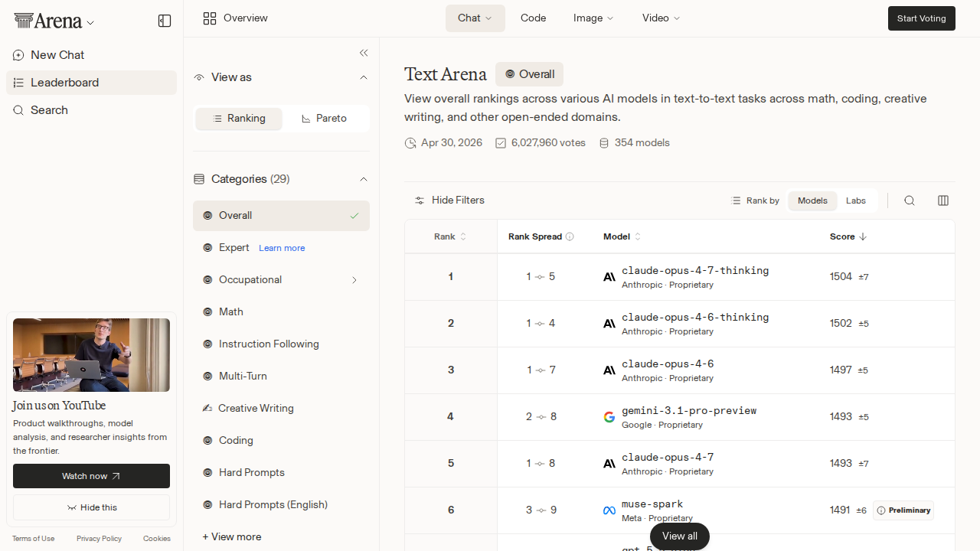Open the Expert Learn more link
980x551 pixels.
point(282,248)
